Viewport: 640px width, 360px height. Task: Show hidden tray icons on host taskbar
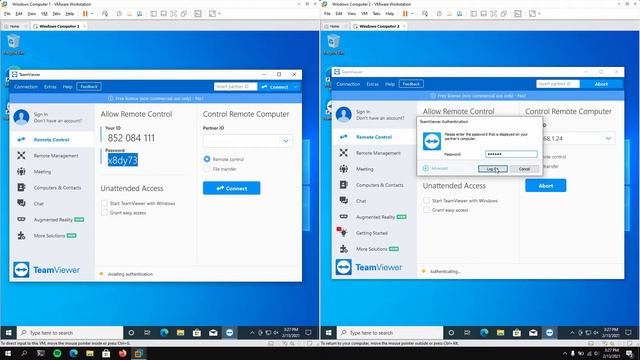[x=565, y=353]
